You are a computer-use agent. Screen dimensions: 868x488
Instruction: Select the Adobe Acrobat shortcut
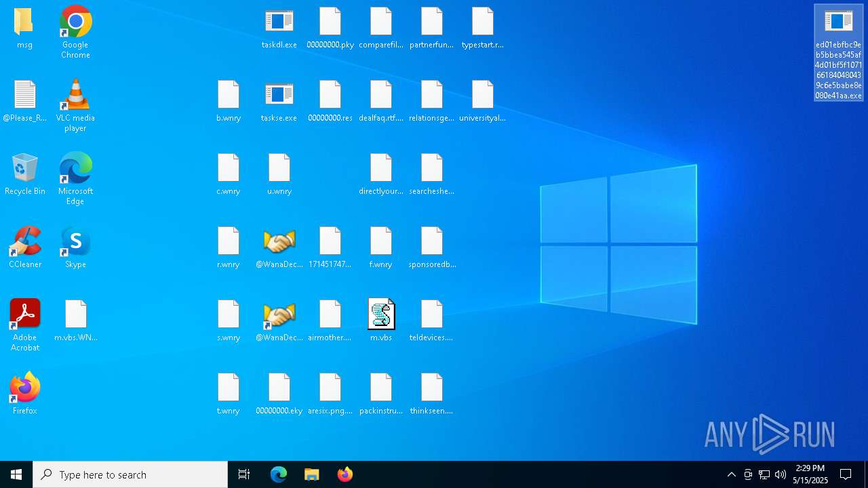pyautogui.click(x=24, y=325)
